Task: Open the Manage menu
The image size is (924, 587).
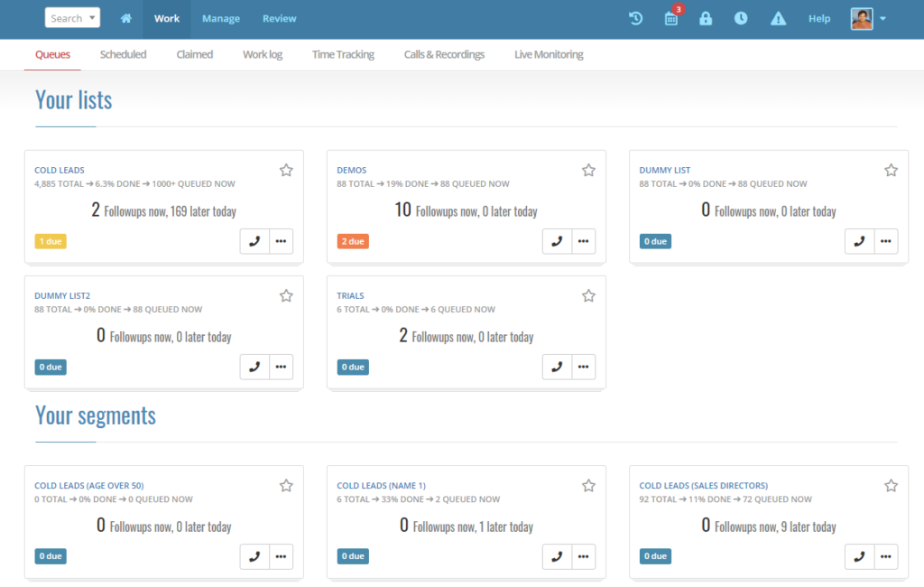Action: pyautogui.click(x=220, y=18)
